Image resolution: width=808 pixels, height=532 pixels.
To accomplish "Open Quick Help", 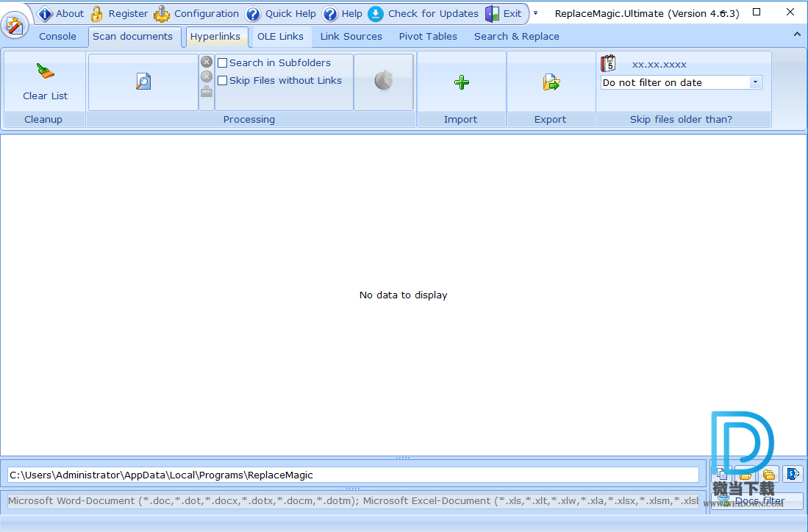I will 281,14.
